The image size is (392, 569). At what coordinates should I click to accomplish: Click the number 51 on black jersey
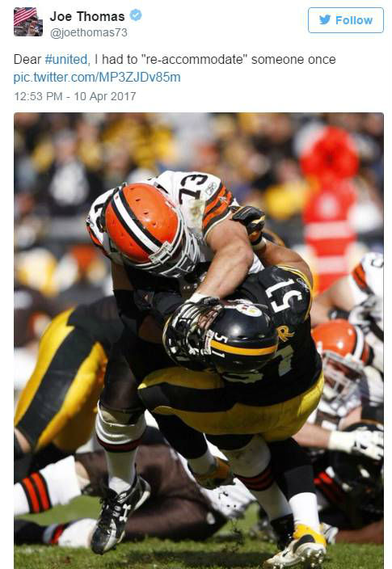point(285,296)
